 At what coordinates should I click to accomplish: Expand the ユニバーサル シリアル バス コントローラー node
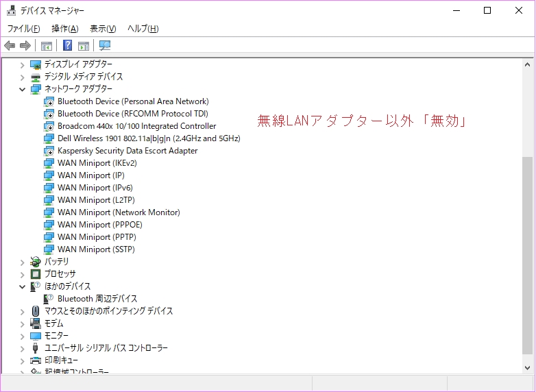[22, 349]
